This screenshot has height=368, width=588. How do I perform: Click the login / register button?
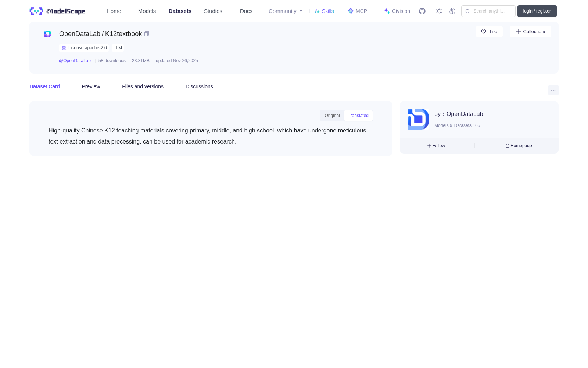pyautogui.click(x=537, y=11)
